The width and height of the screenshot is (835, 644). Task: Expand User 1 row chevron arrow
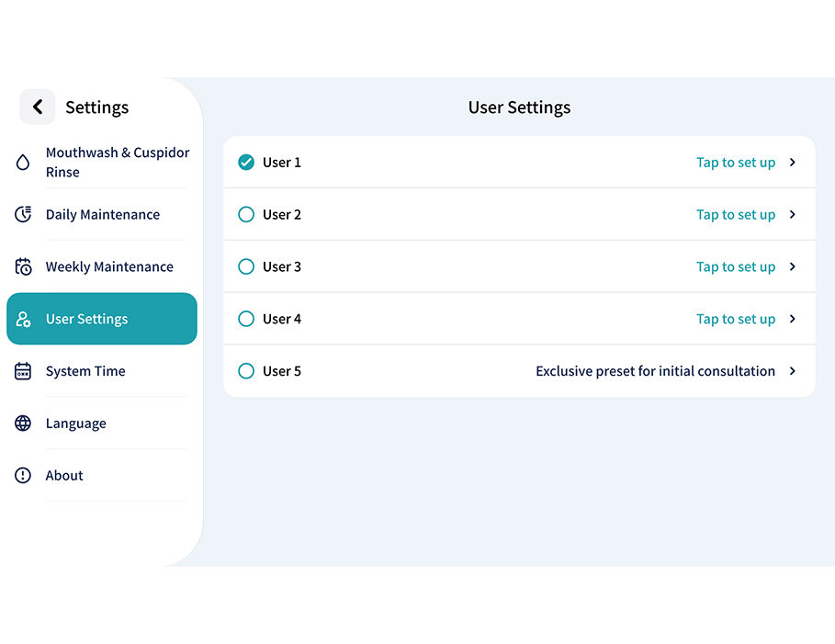point(793,163)
